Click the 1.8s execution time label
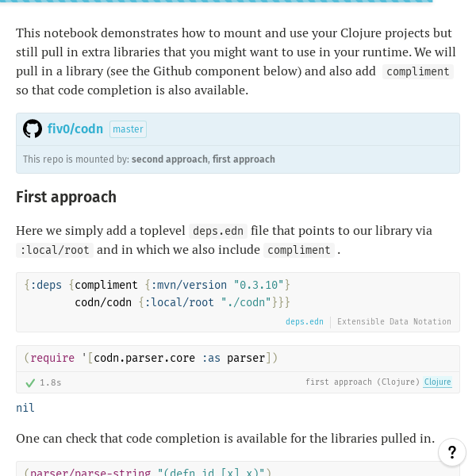The image size is (476, 476). coord(51,382)
